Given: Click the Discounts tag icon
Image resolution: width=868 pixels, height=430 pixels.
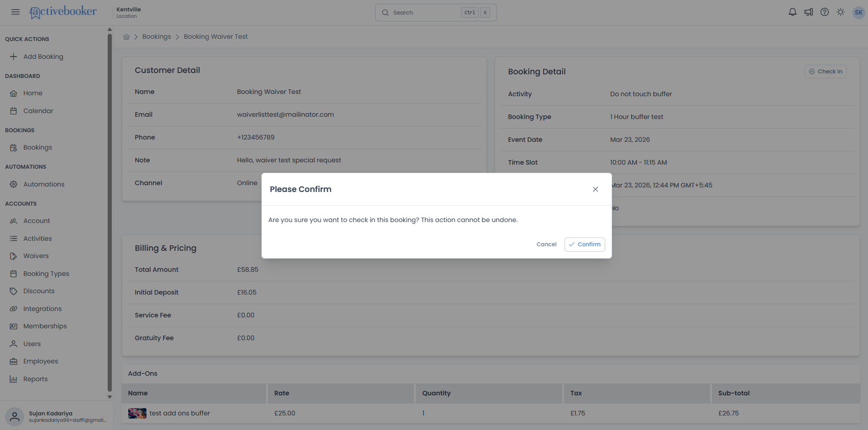Looking at the screenshot, I should [14, 291].
